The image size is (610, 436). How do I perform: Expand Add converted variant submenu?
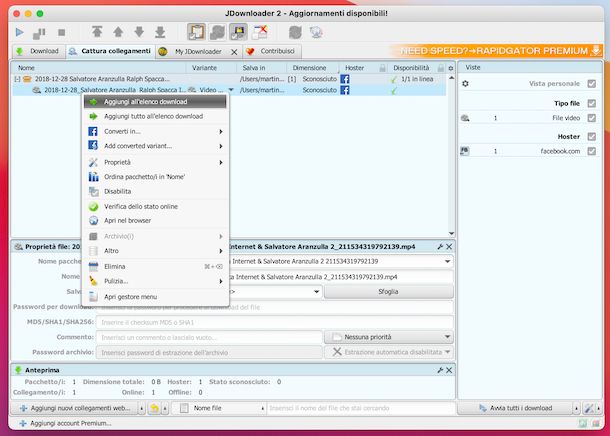(x=221, y=146)
